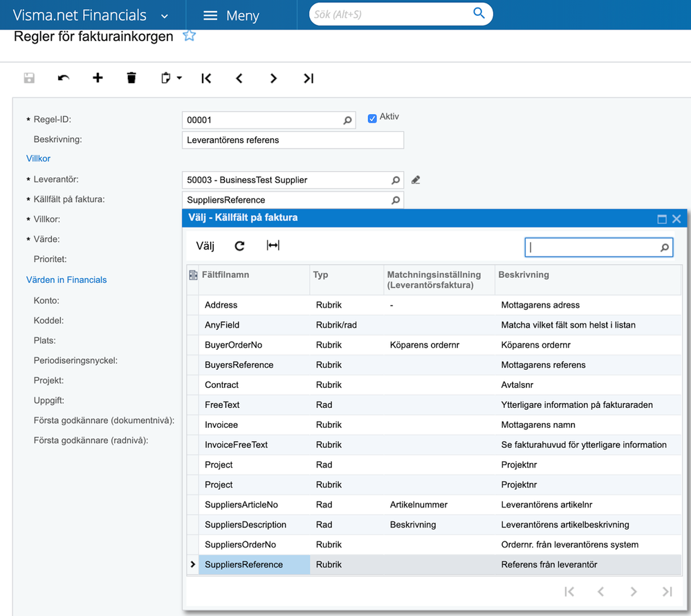
Task: Click 'Referens från leverantör' description cell
Action: coord(549,564)
